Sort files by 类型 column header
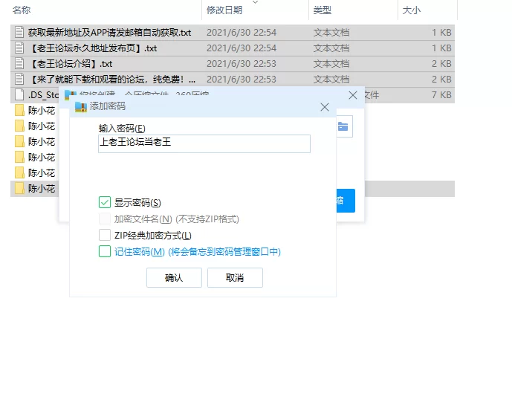 (x=323, y=10)
